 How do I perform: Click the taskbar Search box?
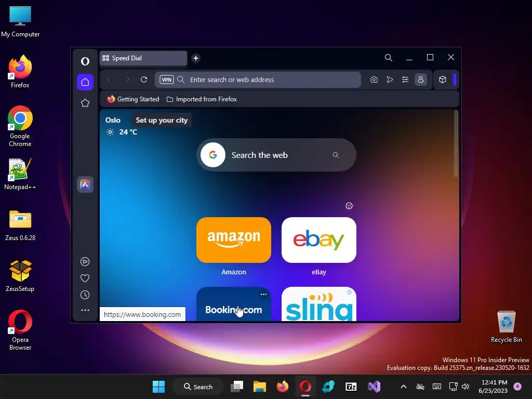tap(198, 387)
